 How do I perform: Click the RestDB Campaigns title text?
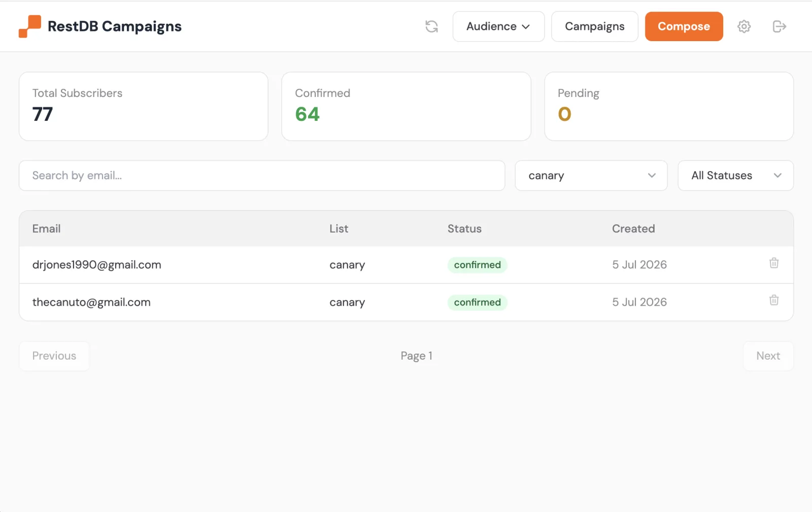point(115,26)
